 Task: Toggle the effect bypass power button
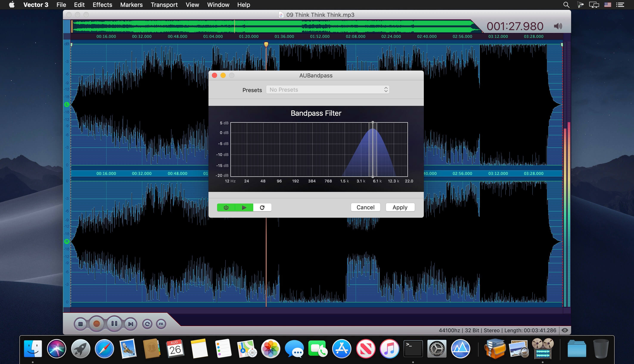[226, 207]
